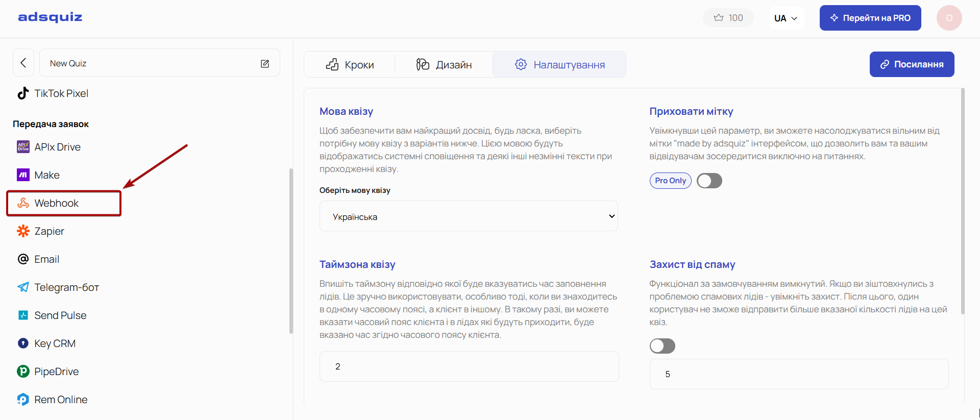Click the Pro Only badge
Image resolution: width=980 pixels, height=420 pixels.
point(670,181)
